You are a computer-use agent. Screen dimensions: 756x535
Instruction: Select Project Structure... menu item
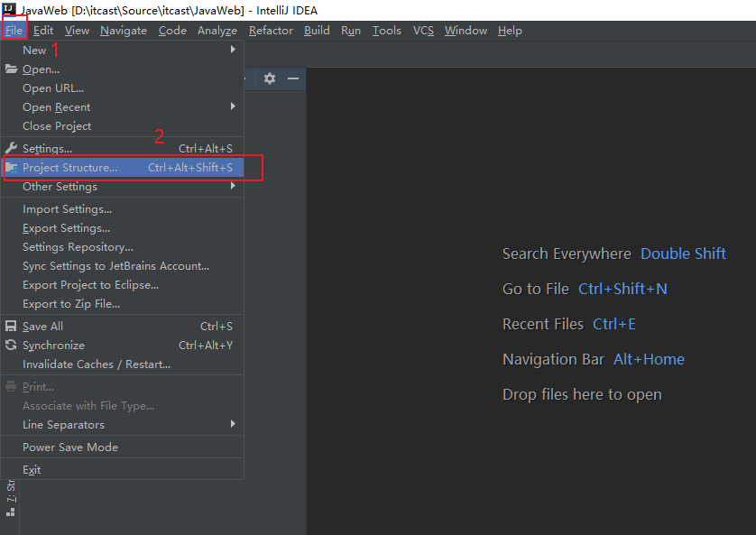[123, 167]
